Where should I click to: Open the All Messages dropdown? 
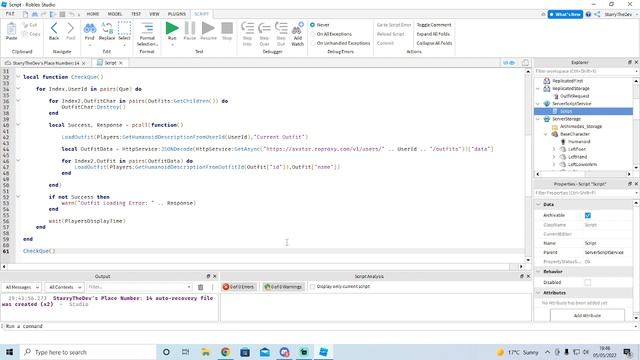click(22, 287)
